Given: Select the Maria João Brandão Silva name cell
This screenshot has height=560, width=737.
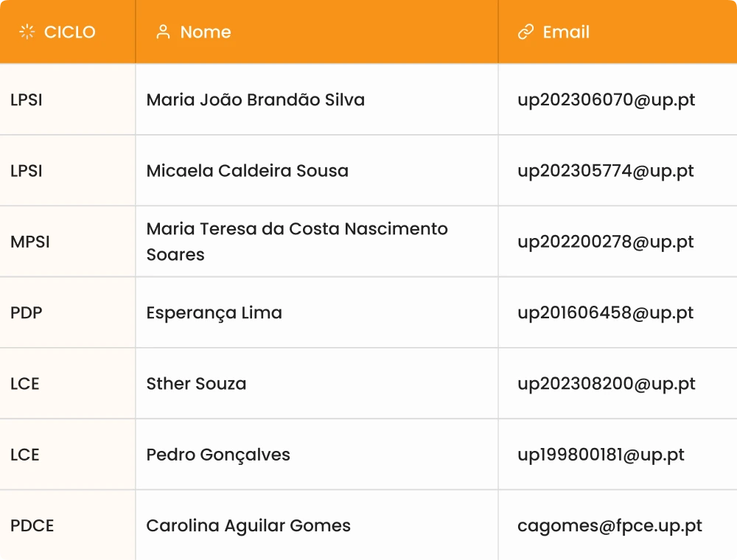Looking at the screenshot, I should tap(256, 99).
